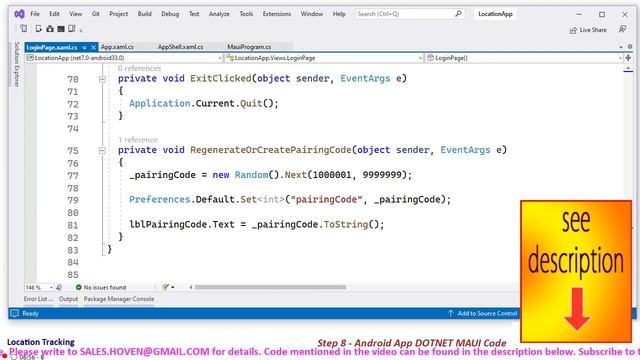Open the Test menu
This screenshot has height=360, width=640.
(194, 14)
